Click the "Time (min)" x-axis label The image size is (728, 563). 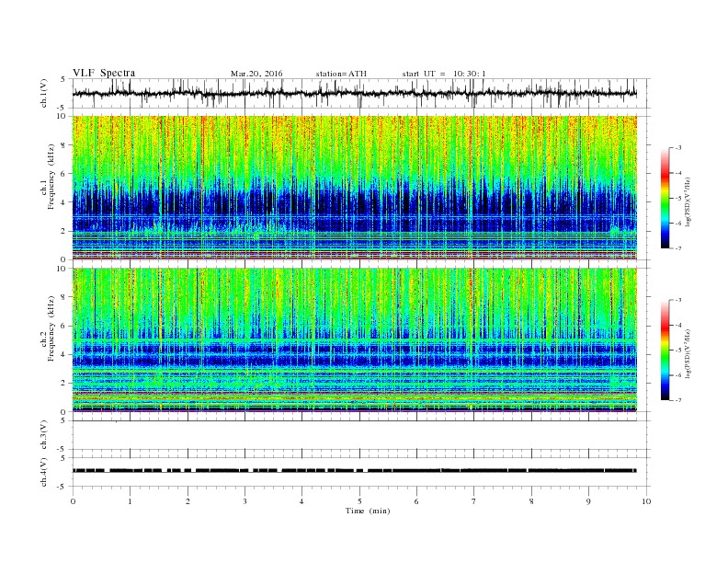click(x=368, y=511)
